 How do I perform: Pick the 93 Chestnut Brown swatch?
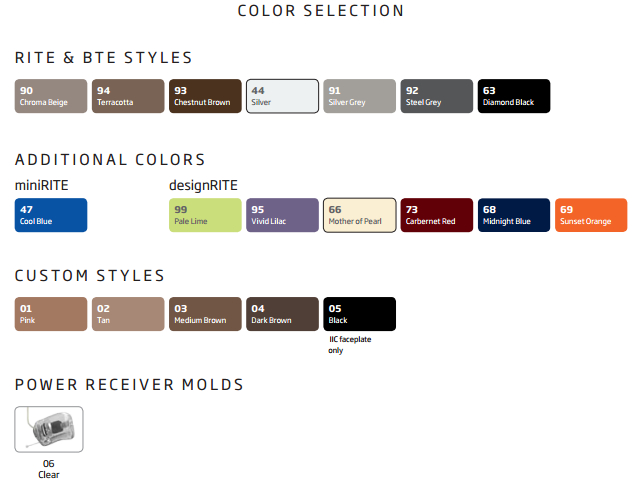coord(205,96)
